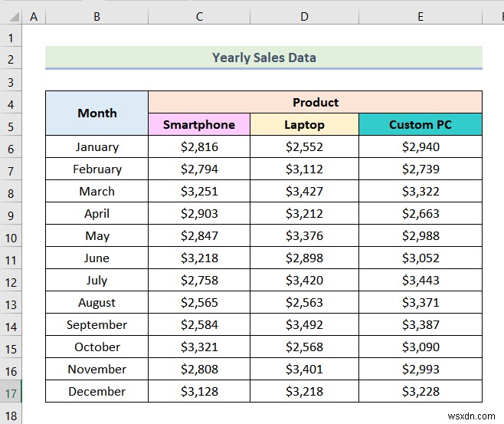This screenshot has width=504, height=424.
Task: Click the Yearly Sales Data title cell
Action: [263, 58]
